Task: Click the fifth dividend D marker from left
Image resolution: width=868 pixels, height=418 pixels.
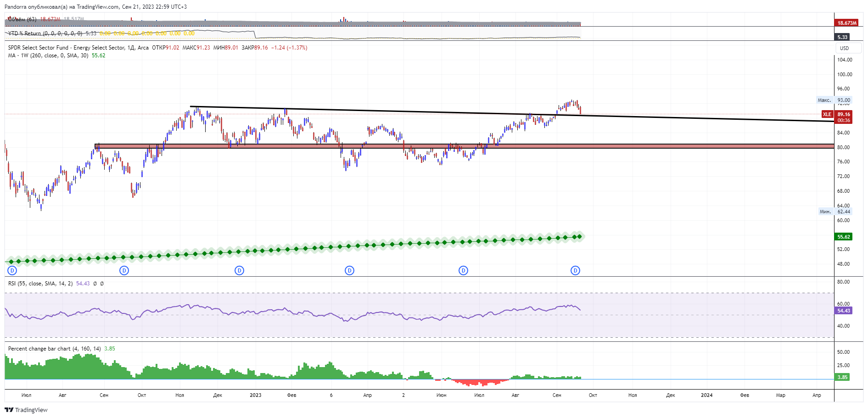Action: click(x=464, y=271)
